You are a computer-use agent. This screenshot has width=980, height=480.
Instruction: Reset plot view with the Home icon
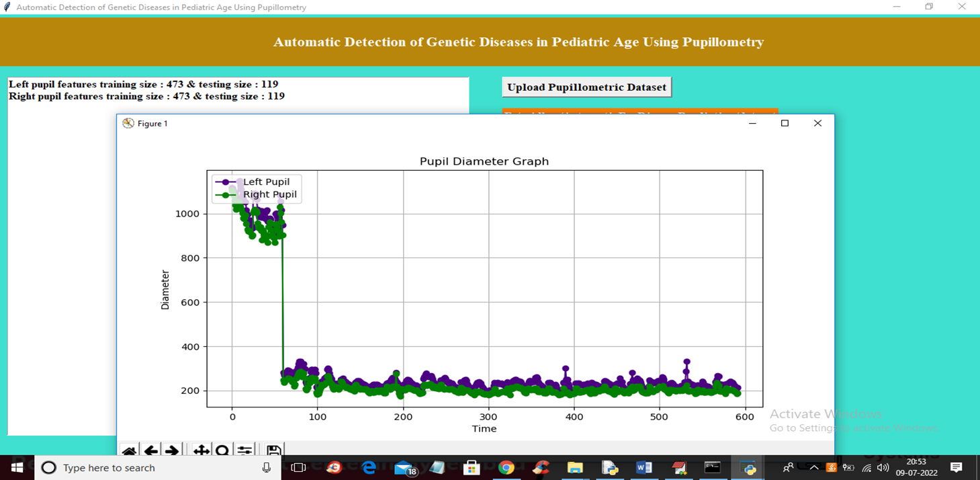tap(130, 449)
